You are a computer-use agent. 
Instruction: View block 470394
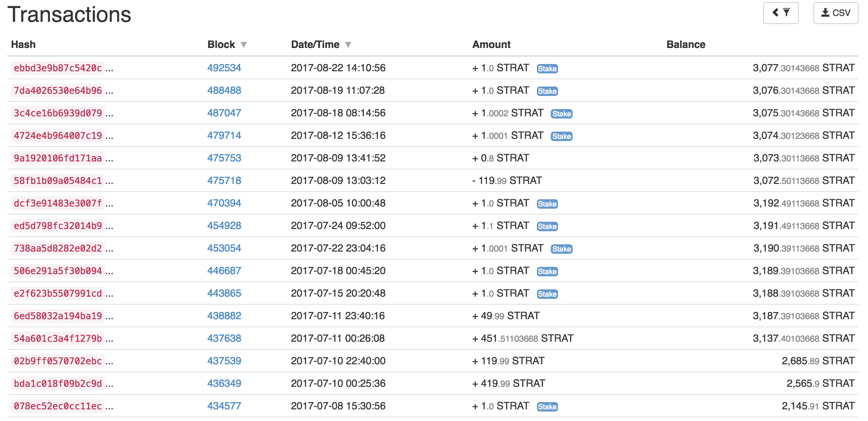[x=224, y=203]
